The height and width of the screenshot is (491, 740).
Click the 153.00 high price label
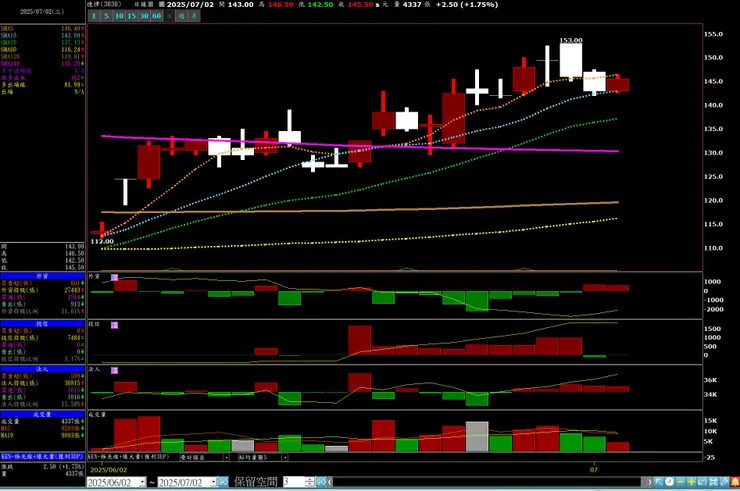pos(571,40)
